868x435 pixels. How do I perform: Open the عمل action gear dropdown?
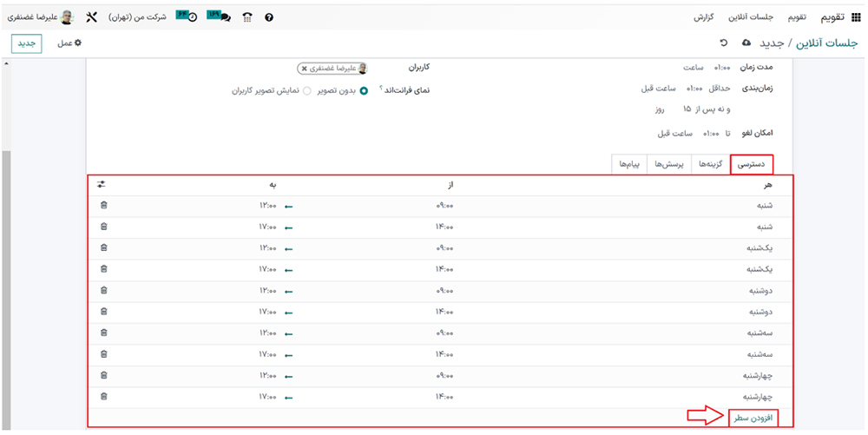(x=69, y=43)
